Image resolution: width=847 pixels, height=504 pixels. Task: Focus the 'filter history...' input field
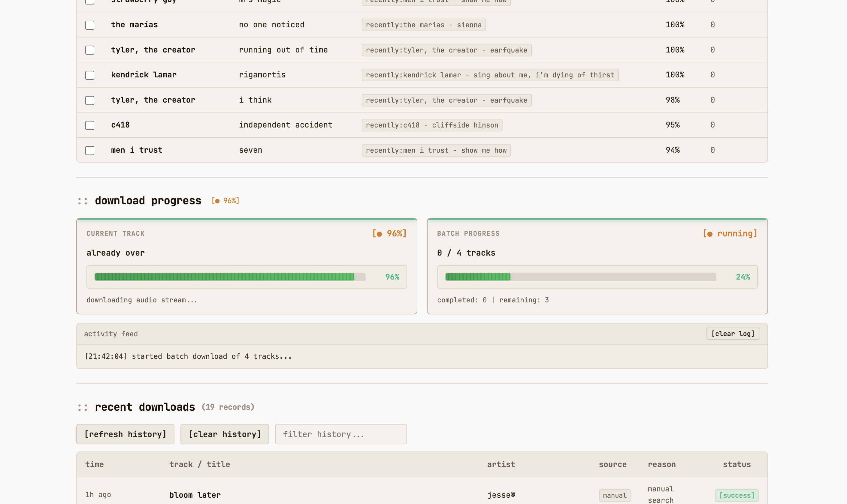(x=341, y=434)
